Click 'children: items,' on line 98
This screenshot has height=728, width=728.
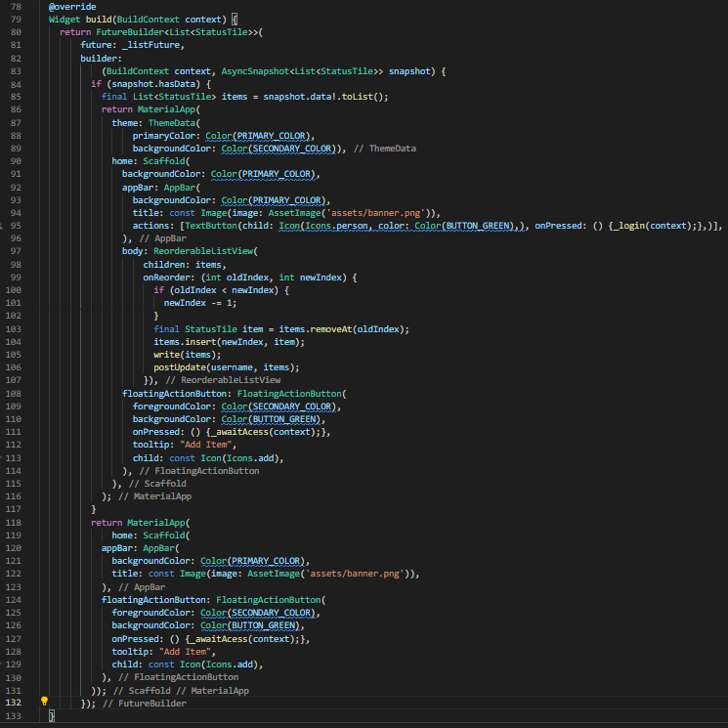[x=185, y=265]
